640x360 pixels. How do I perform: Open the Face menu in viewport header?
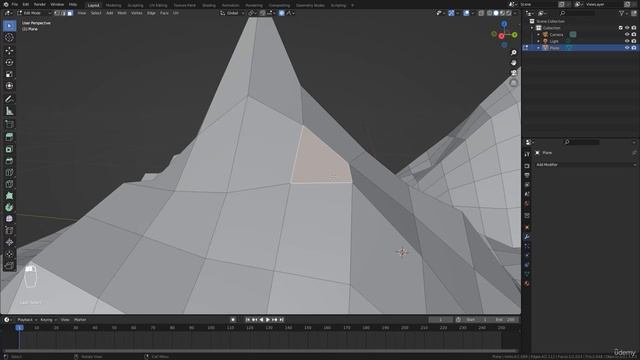[164, 13]
